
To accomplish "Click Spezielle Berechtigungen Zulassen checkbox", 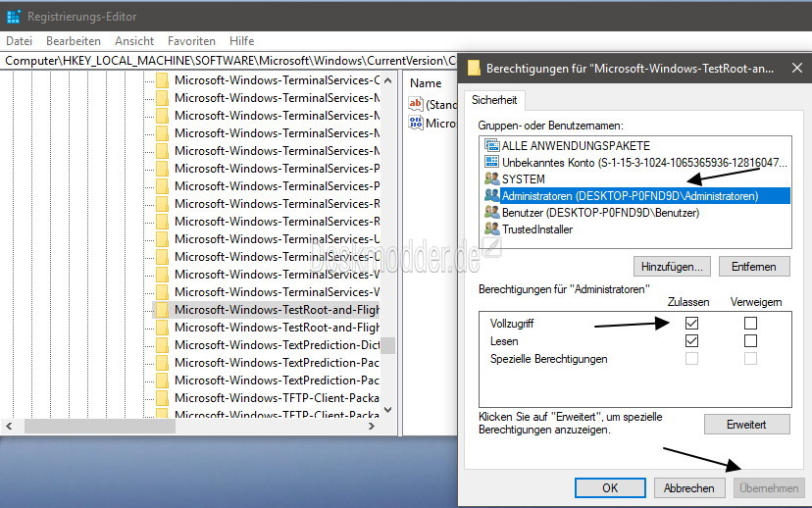I will pos(691,358).
